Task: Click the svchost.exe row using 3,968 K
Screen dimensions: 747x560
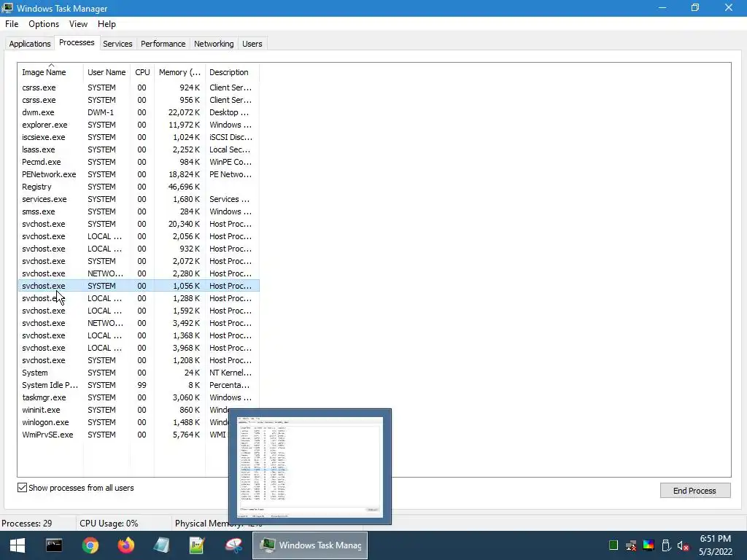Action: (x=139, y=348)
